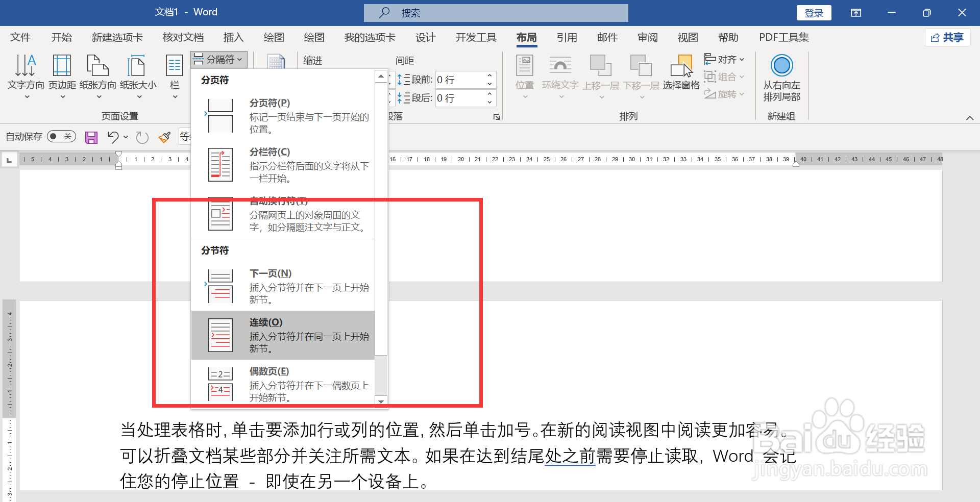The image size is (980, 502).
Task: Switch to the 邮件 Mailings tab
Action: tap(607, 37)
